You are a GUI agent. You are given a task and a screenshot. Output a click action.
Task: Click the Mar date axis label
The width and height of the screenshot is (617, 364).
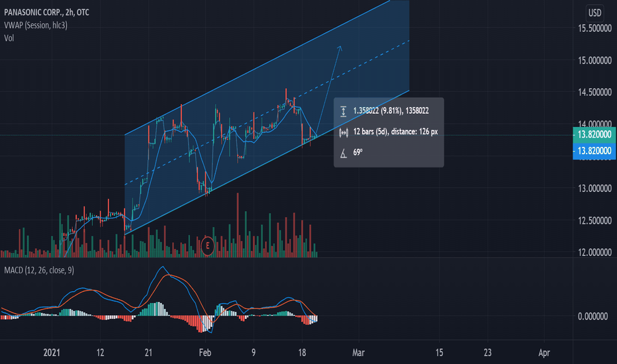click(358, 353)
